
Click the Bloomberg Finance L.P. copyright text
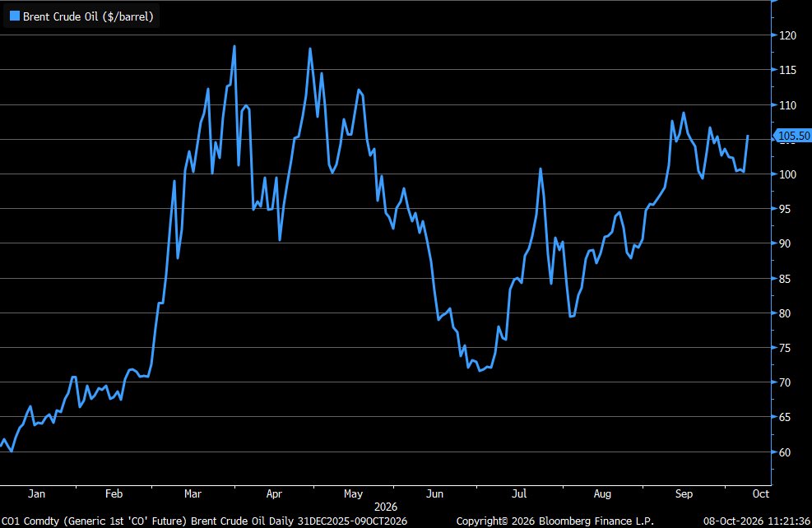pos(554,521)
